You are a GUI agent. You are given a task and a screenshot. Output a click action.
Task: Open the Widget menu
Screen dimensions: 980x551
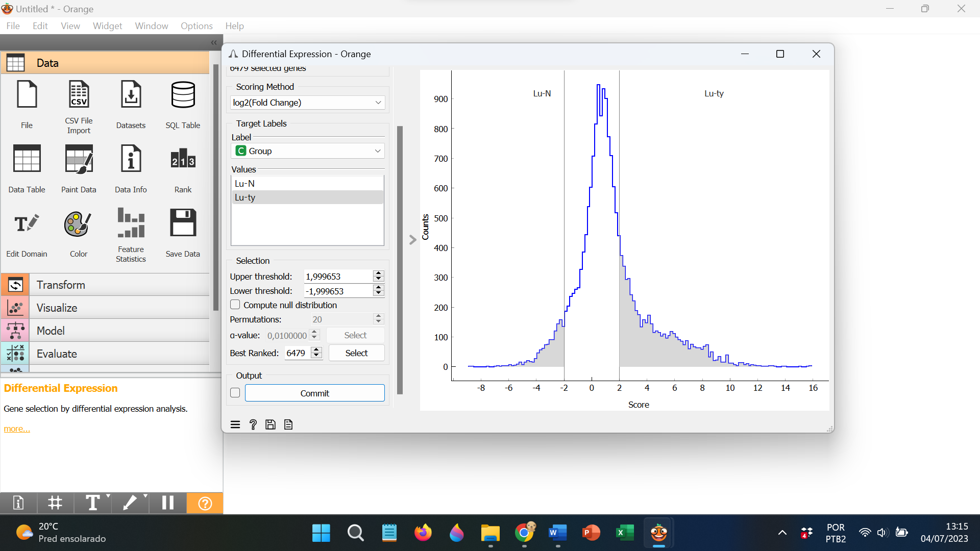[x=107, y=26]
